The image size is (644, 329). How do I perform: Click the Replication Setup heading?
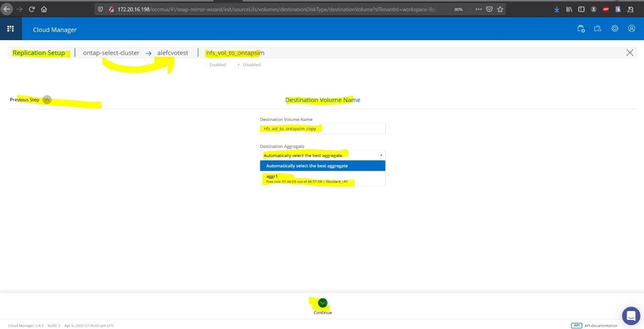tap(39, 53)
